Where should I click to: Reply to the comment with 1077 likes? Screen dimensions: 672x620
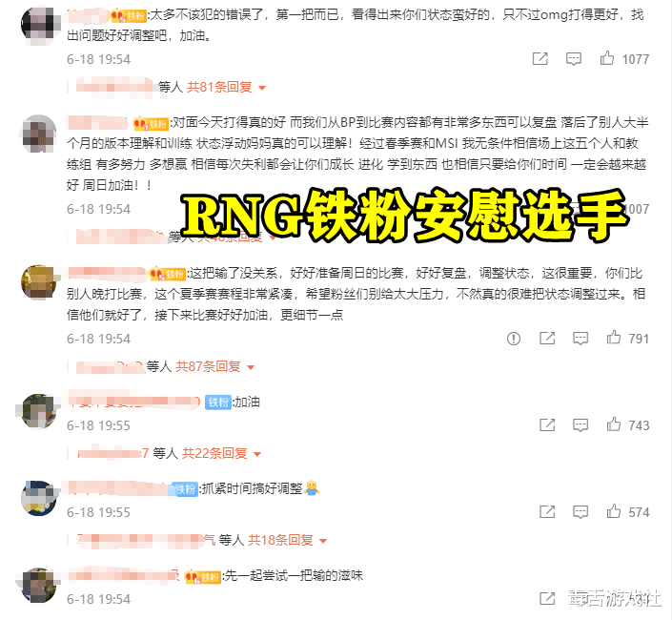[x=574, y=59]
